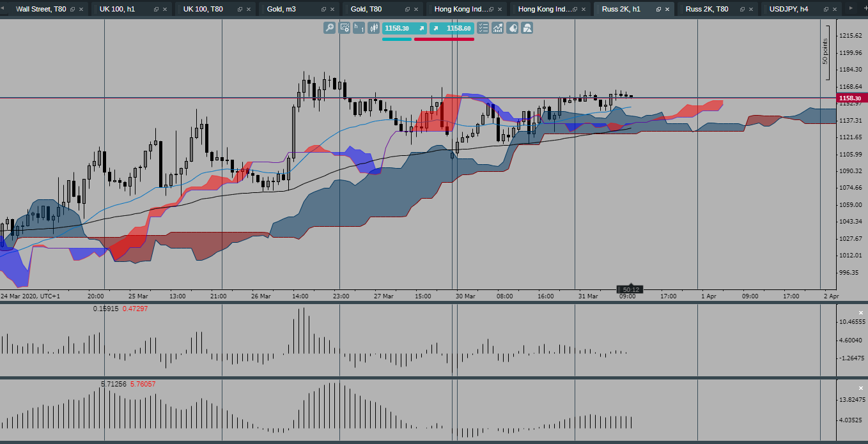Viewport: 868px width, 444px height.
Task: Click the 24 Mar 2020, UTC+1 label
Action: click(30, 296)
